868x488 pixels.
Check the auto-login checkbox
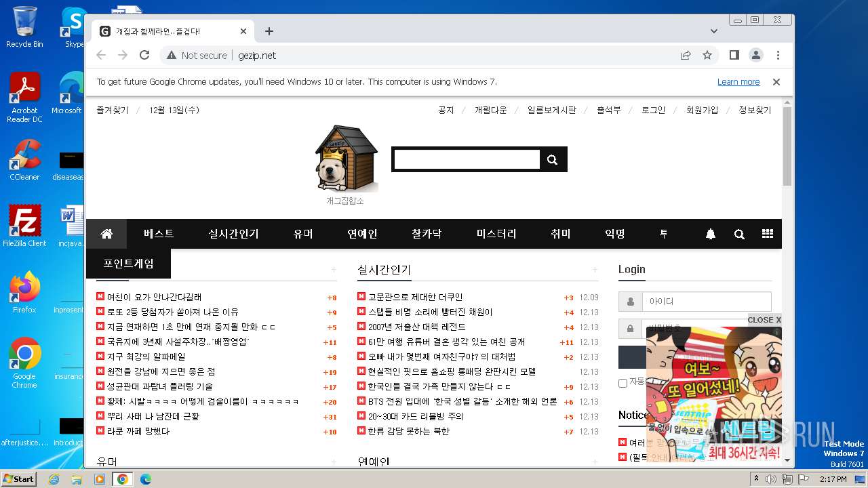(x=623, y=383)
